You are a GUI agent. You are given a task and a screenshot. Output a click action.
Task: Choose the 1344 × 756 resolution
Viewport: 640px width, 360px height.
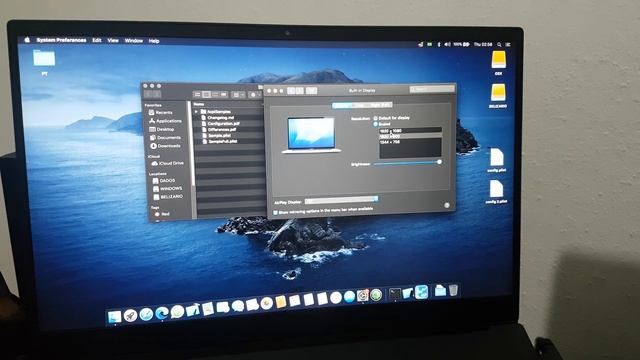[410, 142]
